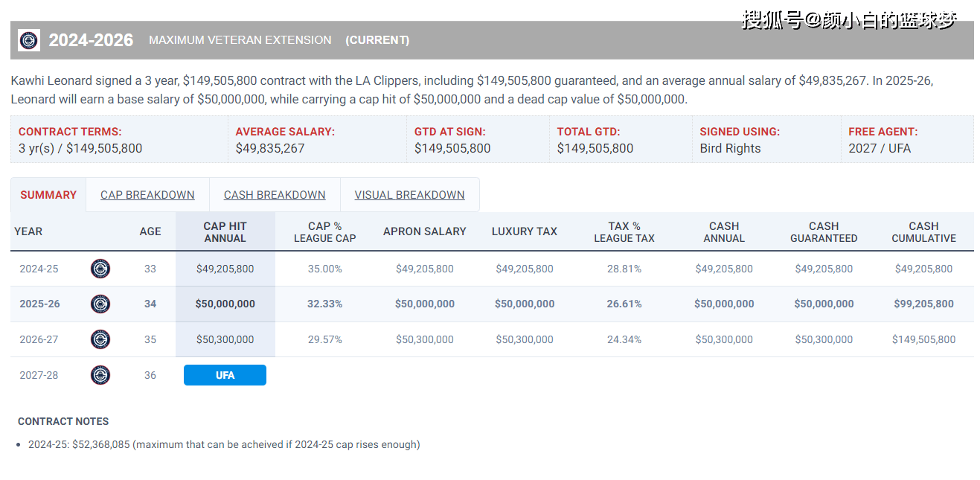
Task: Click the 32.33% league cap value
Action: tap(325, 304)
